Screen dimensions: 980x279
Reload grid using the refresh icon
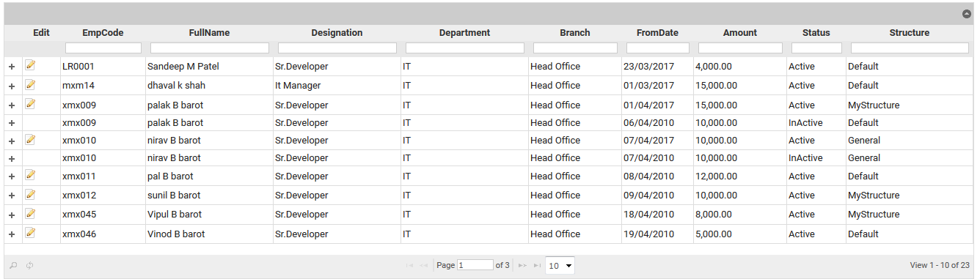pyautogui.click(x=29, y=265)
